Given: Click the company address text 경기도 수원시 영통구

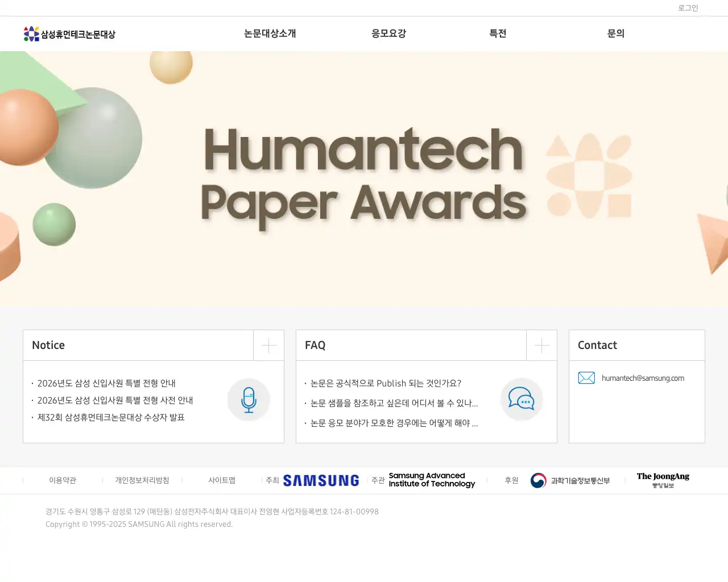Looking at the screenshot, I should (212, 512).
